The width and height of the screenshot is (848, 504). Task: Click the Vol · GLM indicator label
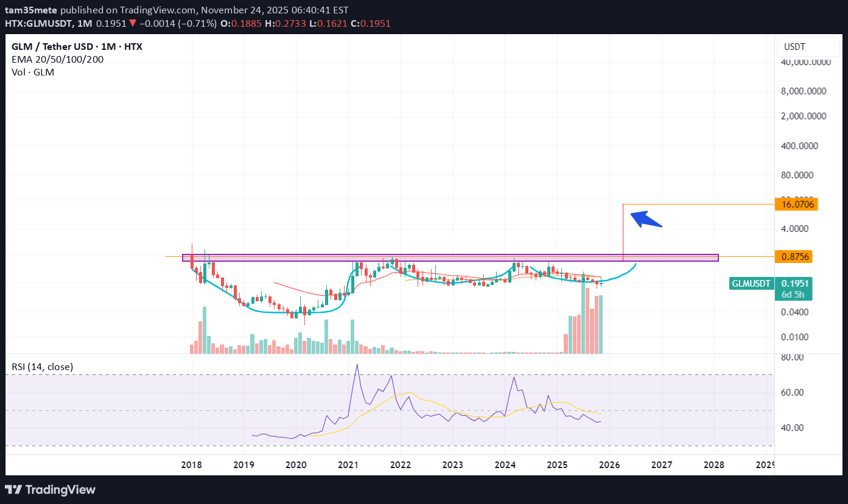(33, 72)
